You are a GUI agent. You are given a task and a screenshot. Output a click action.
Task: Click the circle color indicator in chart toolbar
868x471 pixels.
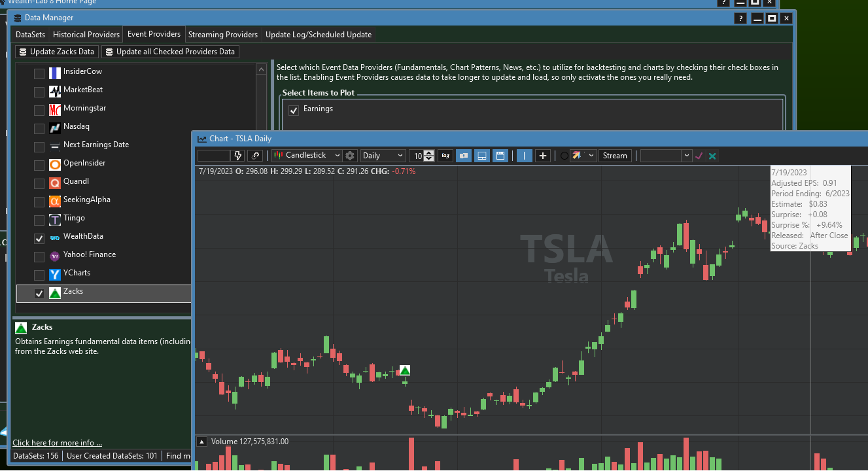pos(564,156)
